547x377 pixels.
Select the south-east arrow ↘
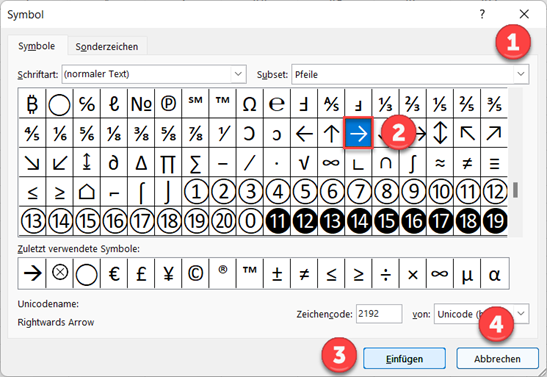pos(32,163)
